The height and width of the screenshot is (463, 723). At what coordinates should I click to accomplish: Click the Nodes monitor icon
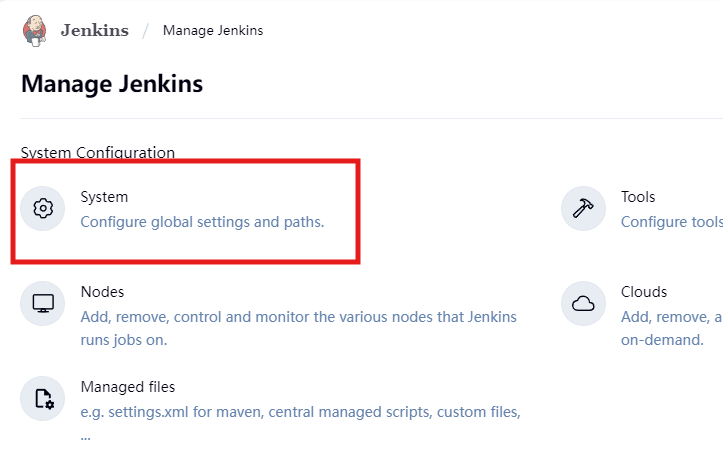43,303
